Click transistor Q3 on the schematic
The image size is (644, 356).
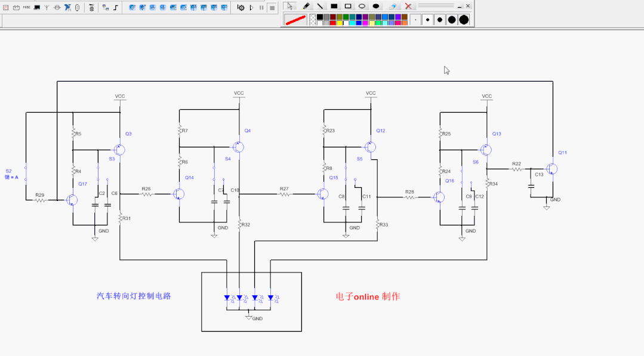pos(119,149)
